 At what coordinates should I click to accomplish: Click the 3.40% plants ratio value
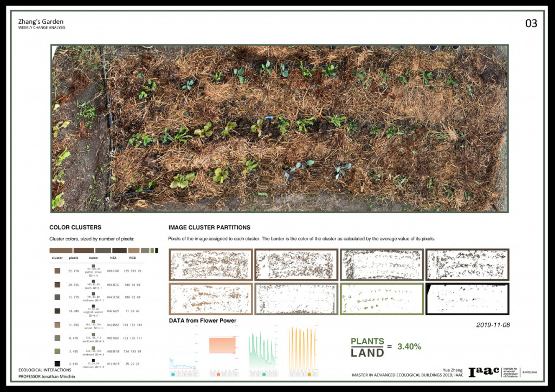[x=409, y=346]
